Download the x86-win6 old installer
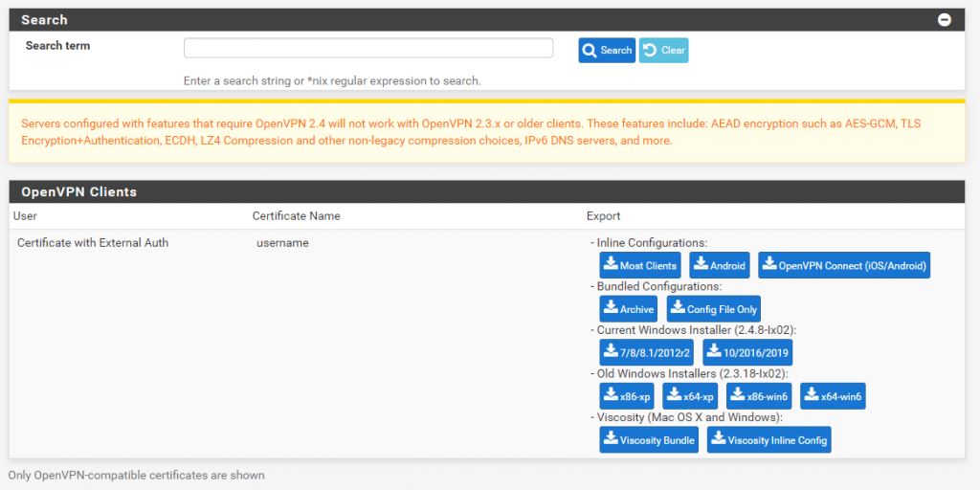This screenshot has height=490, width=980. point(759,396)
